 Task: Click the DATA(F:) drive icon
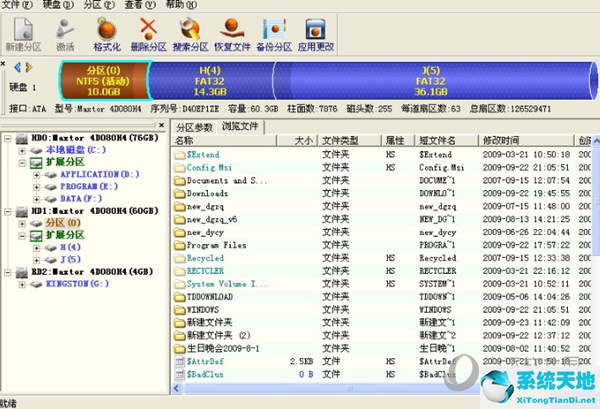click(51, 199)
